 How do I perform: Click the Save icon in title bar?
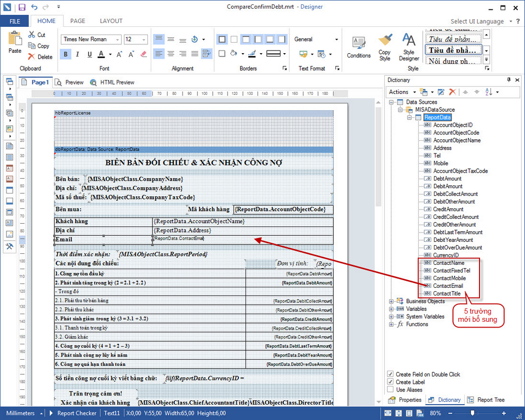22,7
